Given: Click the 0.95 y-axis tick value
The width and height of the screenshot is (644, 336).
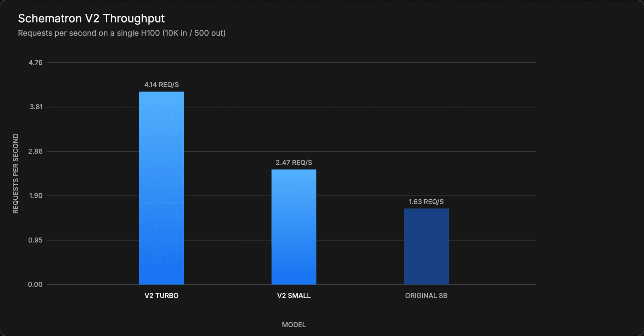Looking at the screenshot, I should click(36, 240).
